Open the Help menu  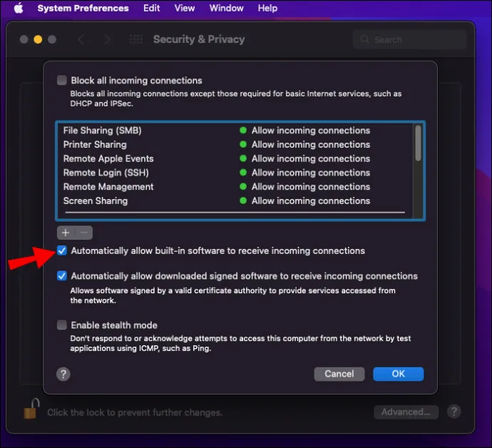click(x=267, y=8)
